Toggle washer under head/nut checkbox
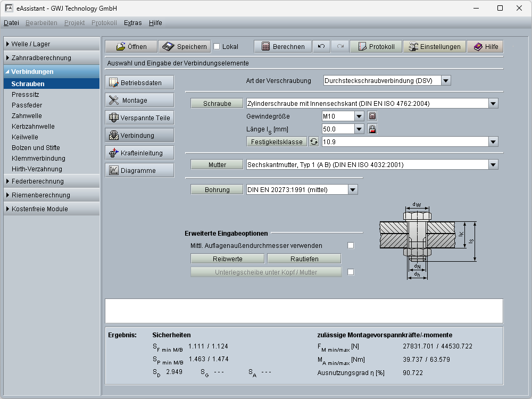 (x=351, y=272)
